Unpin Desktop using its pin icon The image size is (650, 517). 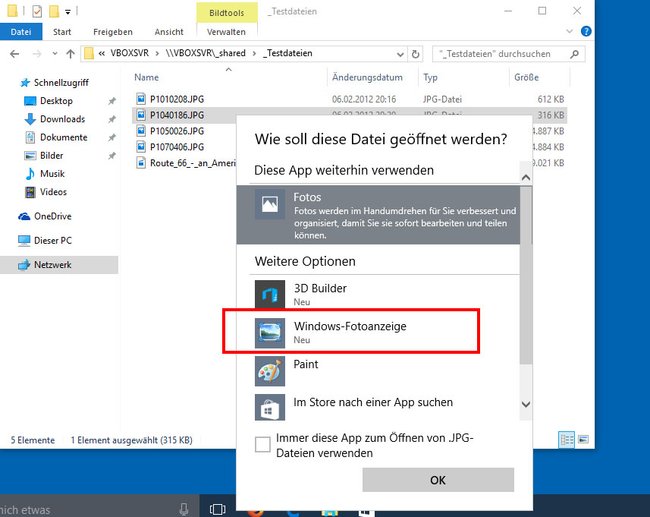click(x=112, y=101)
